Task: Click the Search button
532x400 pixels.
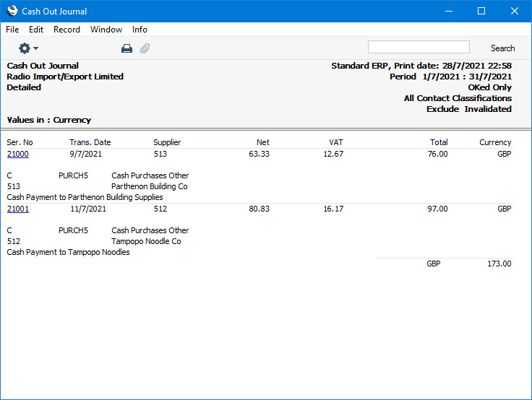Action: pyautogui.click(x=502, y=48)
